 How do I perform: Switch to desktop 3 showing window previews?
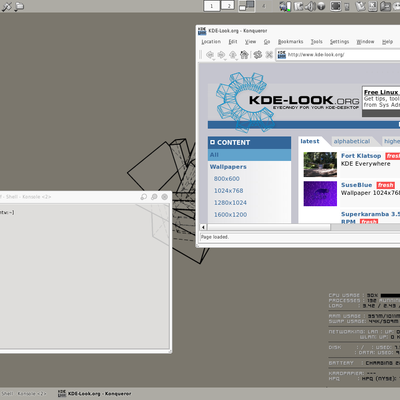(x=247, y=6)
